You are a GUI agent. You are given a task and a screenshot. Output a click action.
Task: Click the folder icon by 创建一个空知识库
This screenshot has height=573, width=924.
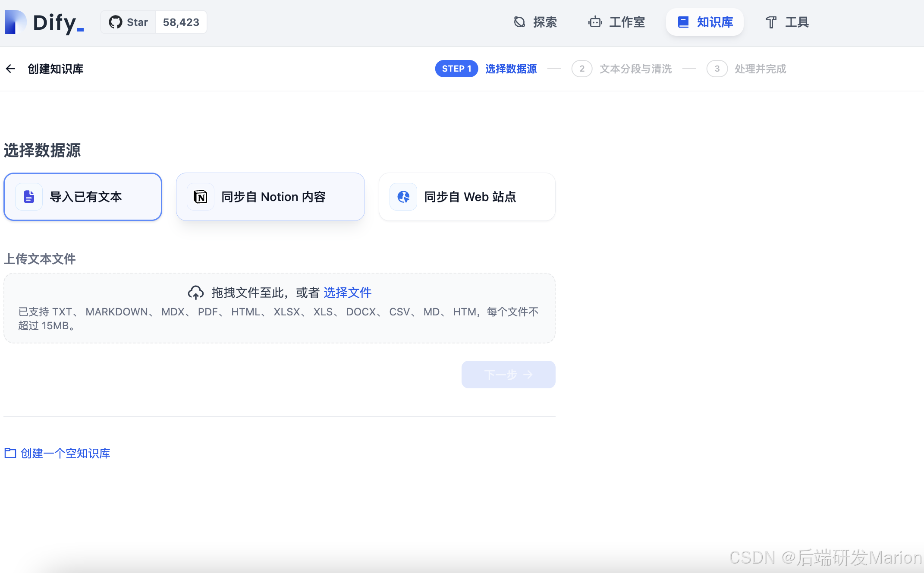pos(10,453)
